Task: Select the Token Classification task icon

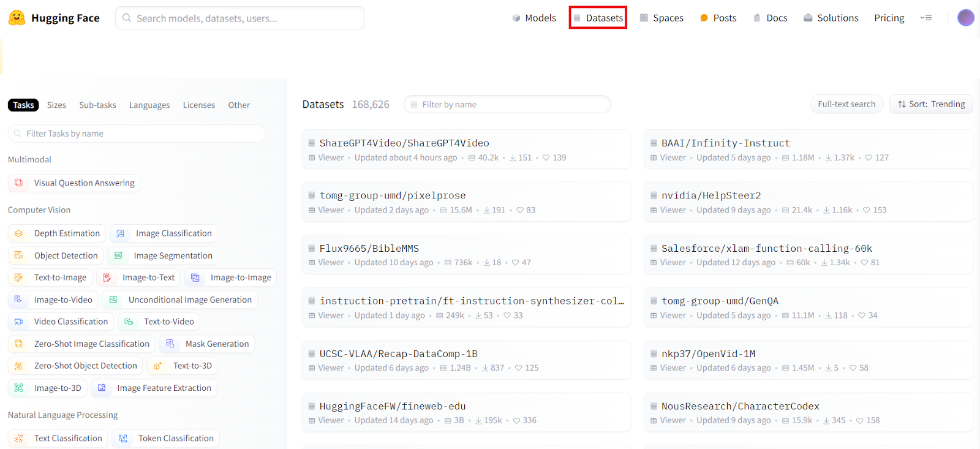Action: [123, 439]
